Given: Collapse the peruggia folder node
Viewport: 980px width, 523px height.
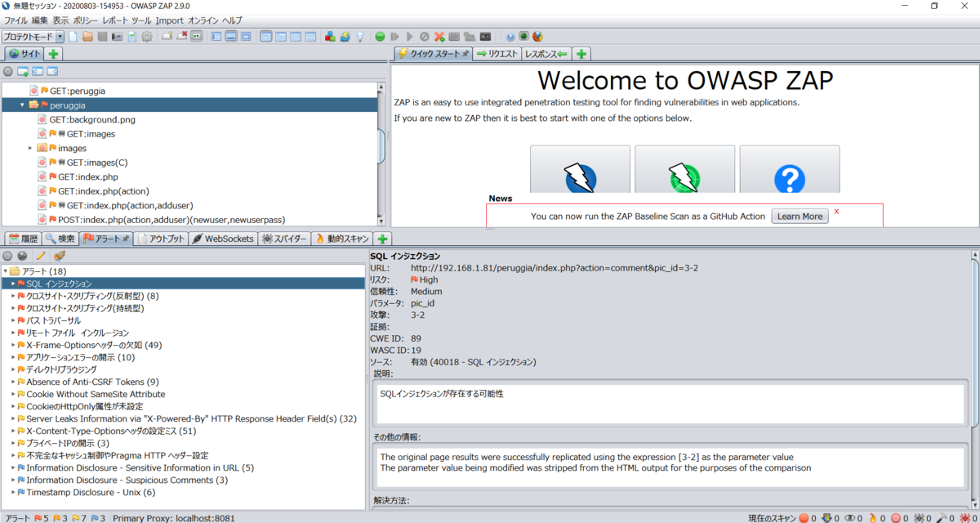Looking at the screenshot, I should [x=22, y=105].
